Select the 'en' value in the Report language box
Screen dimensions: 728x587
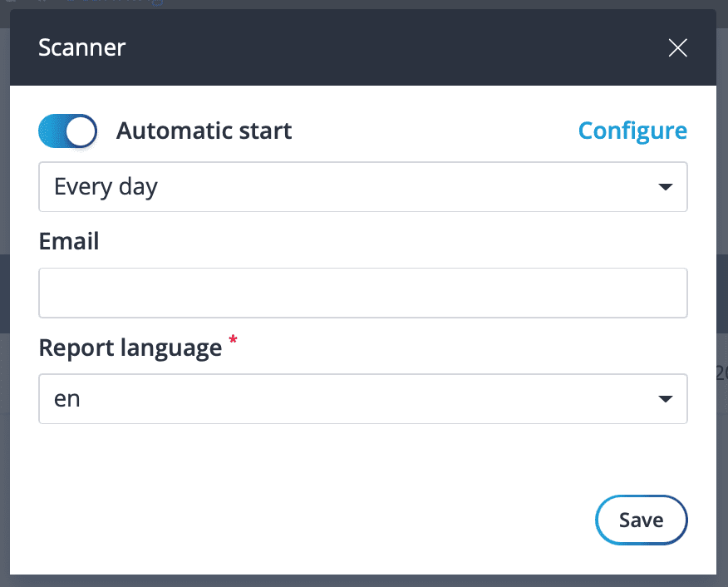(x=67, y=399)
